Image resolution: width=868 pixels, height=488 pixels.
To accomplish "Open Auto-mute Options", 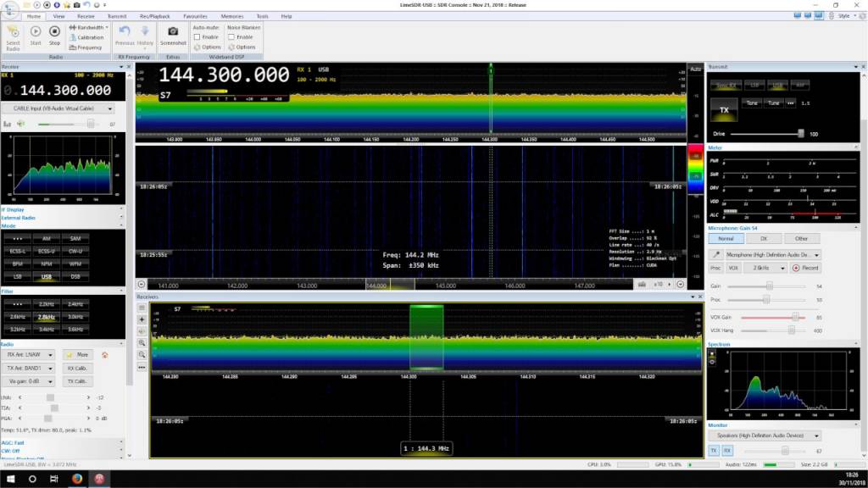I will [208, 47].
